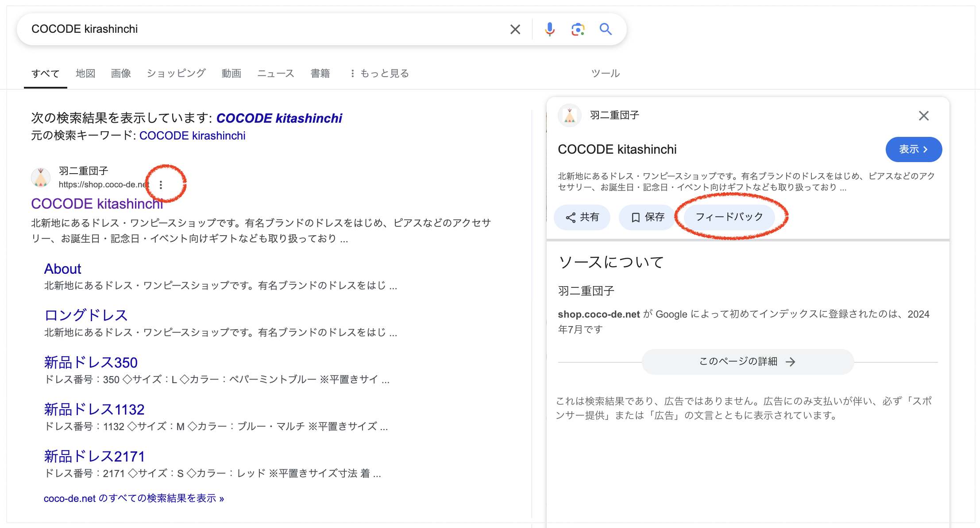The height and width of the screenshot is (528, 980).
Task: Close the about-this-result side panel
Action: (923, 116)
